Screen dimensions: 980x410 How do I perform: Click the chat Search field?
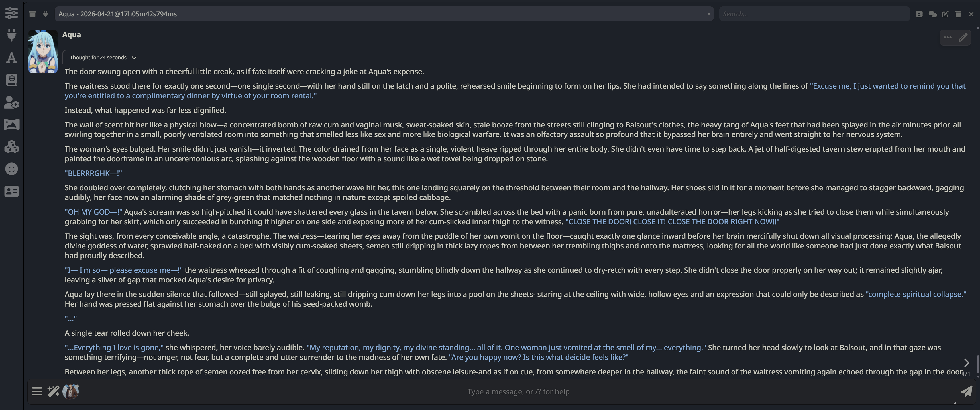814,14
